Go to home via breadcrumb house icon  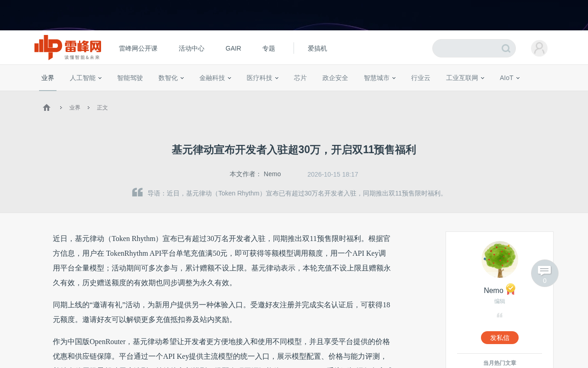coord(46,108)
